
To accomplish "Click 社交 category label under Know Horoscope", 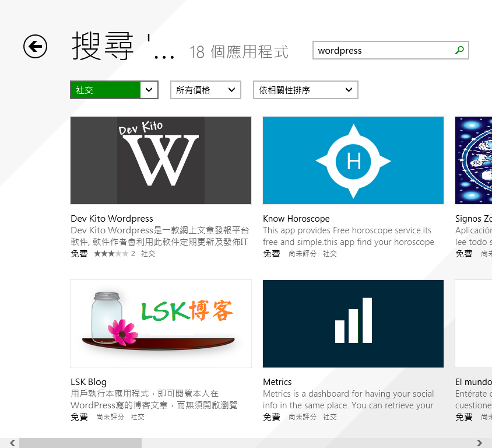I will 330,254.
